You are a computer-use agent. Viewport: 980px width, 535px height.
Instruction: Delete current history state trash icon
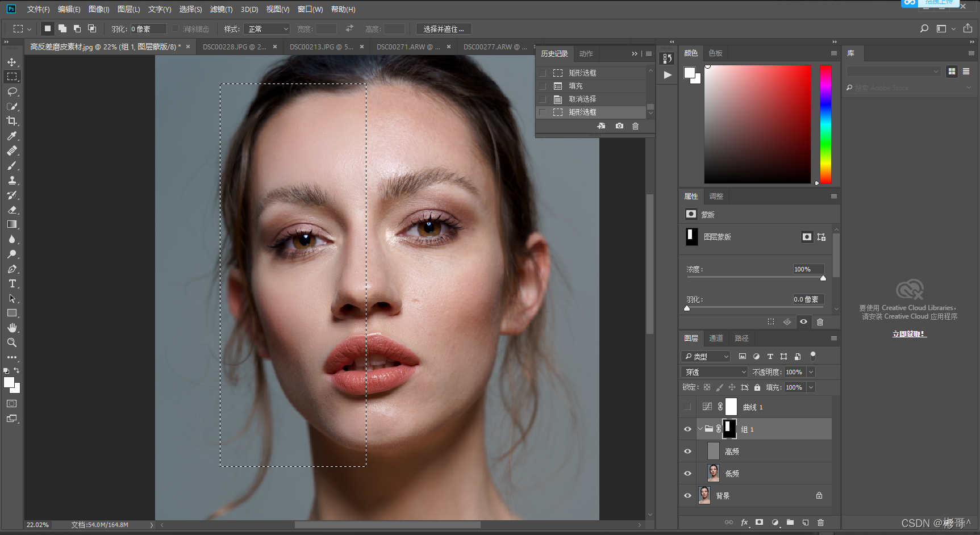[636, 126]
